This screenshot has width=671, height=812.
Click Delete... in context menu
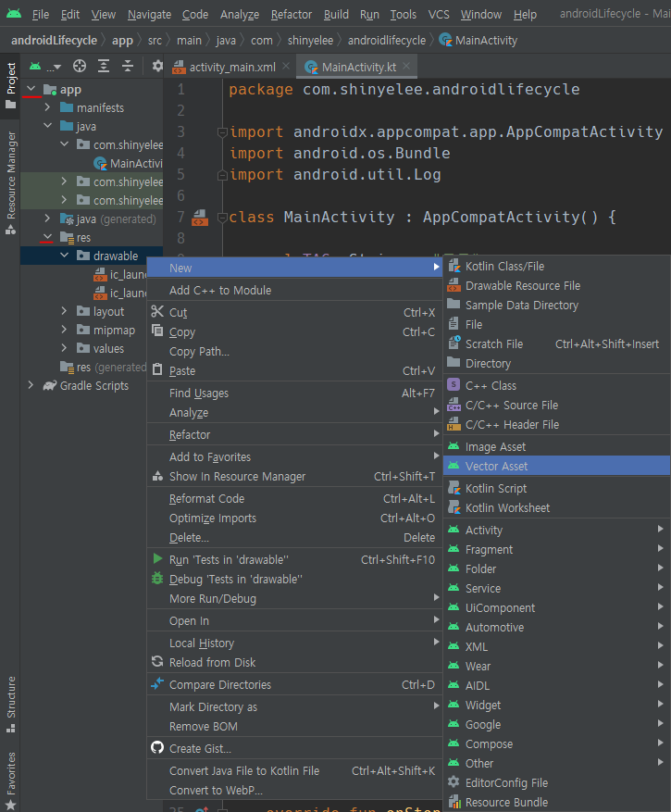click(x=294, y=538)
